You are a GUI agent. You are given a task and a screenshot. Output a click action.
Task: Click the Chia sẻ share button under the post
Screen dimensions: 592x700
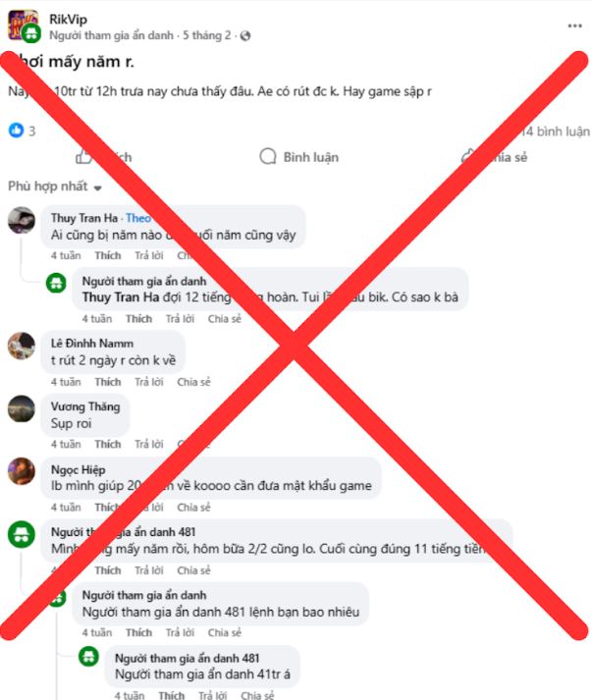point(495,157)
